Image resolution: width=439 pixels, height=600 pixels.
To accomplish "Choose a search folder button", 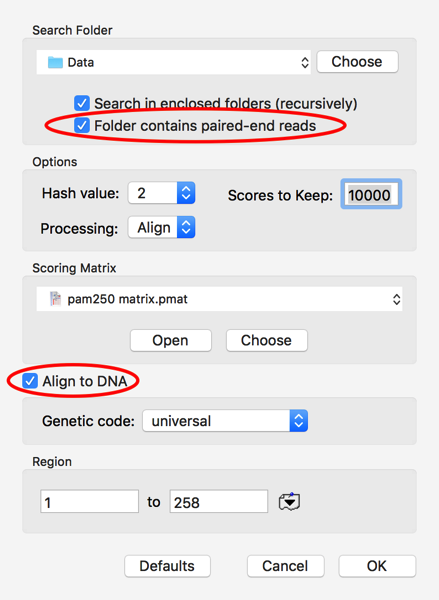I will click(x=357, y=62).
